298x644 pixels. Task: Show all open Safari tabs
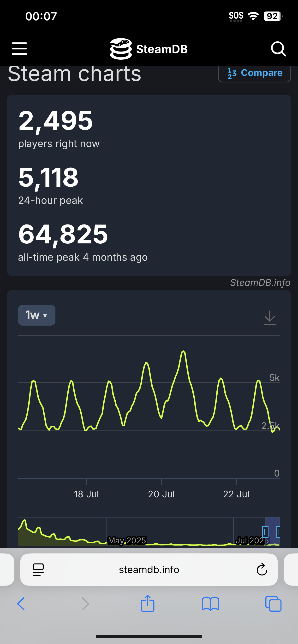tap(273, 604)
